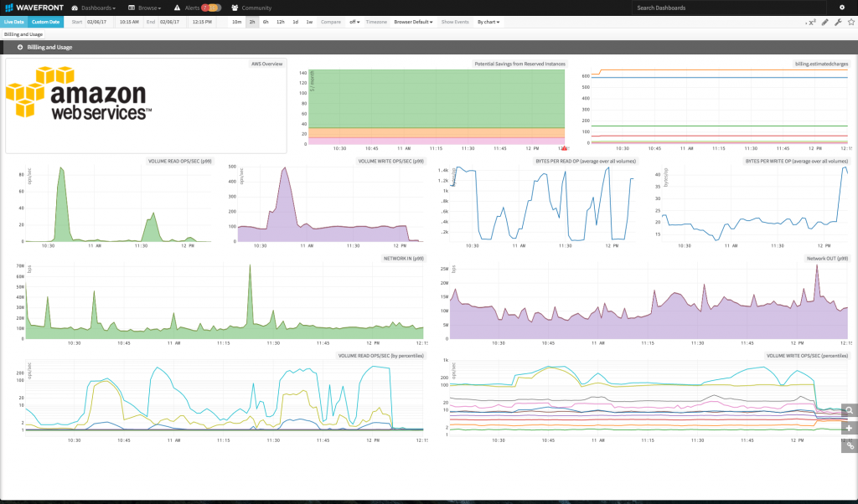Image resolution: width=858 pixels, height=504 pixels.
Task: Open the Browse menu
Action: coord(144,8)
